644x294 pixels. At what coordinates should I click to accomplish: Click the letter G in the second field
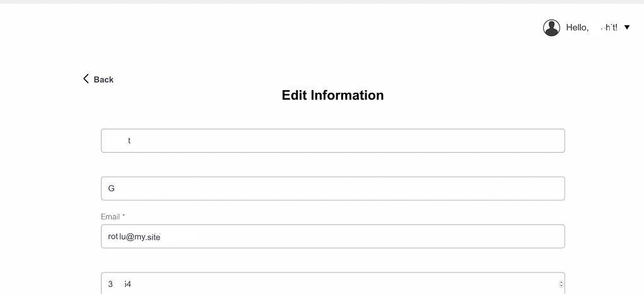pyautogui.click(x=112, y=189)
